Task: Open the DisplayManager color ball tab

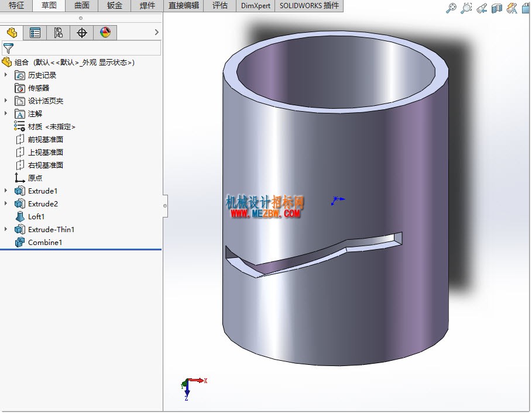Action: click(105, 33)
